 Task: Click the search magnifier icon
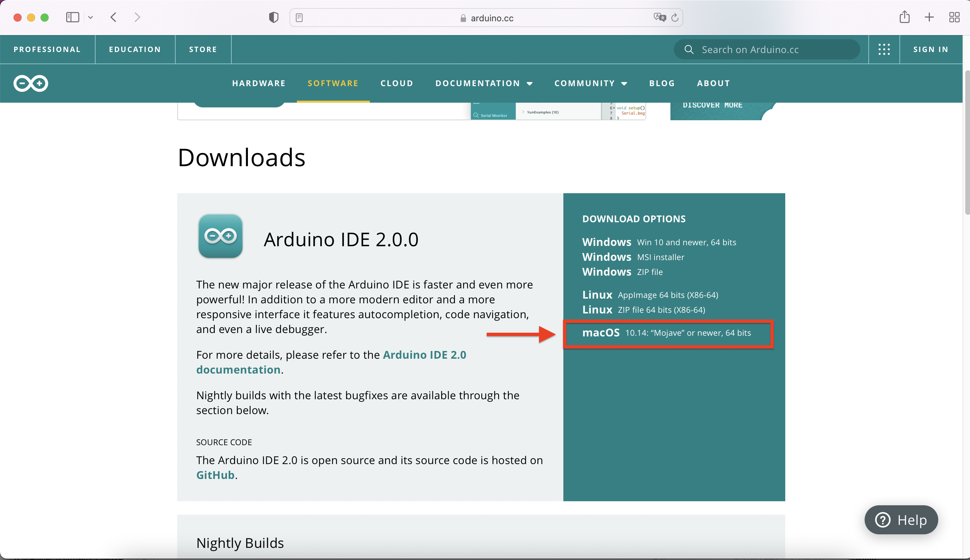pos(689,49)
